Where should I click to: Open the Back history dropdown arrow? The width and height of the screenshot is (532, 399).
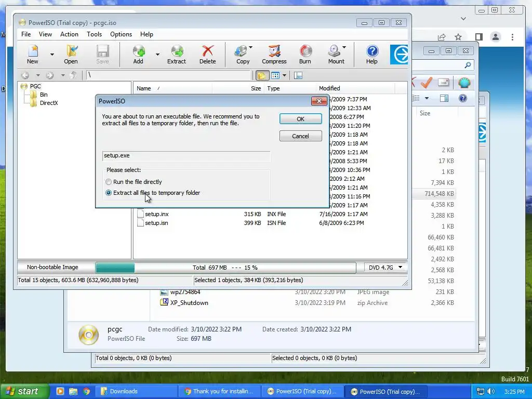[x=37, y=75]
